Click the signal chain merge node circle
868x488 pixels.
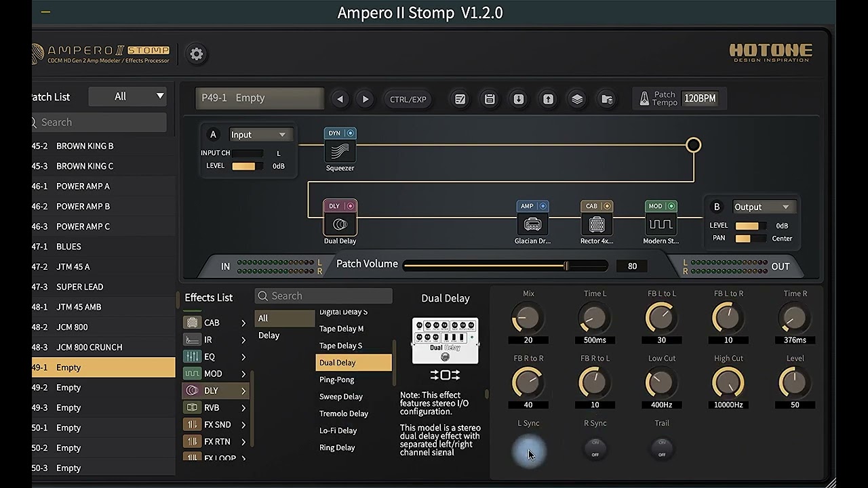coord(693,144)
